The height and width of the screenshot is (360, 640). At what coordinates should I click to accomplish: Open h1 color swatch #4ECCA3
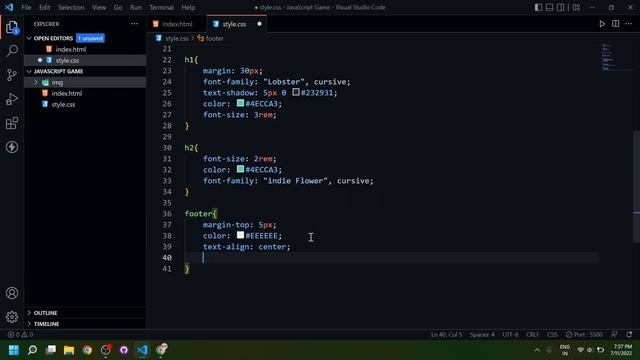(240, 103)
